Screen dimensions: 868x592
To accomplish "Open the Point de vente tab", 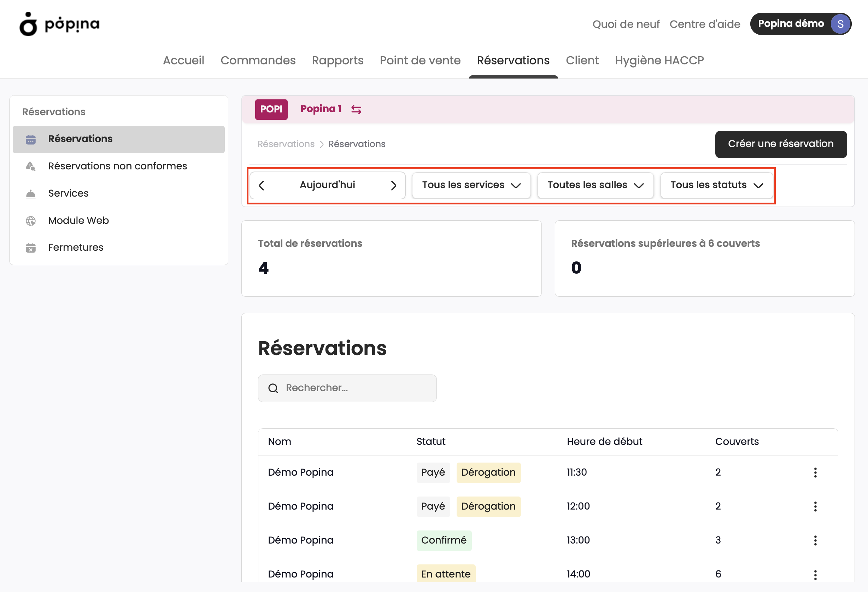I will (x=420, y=60).
